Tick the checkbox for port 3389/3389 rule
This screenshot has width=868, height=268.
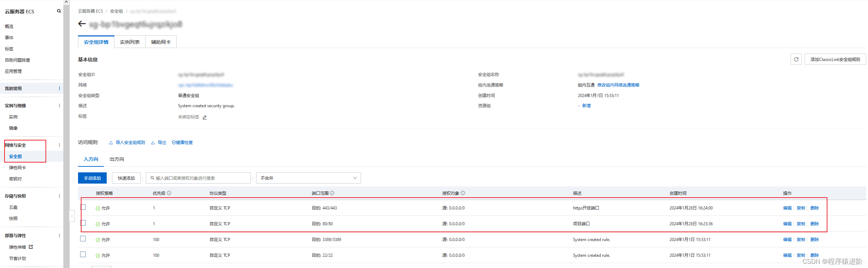point(83,239)
